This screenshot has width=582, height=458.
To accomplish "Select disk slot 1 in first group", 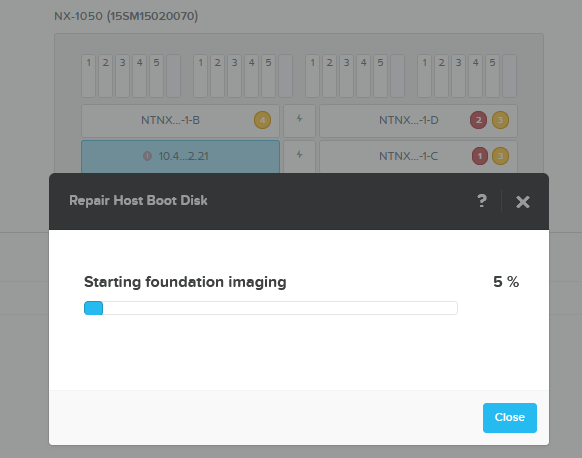I will pyautogui.click(x=89, y=76).
